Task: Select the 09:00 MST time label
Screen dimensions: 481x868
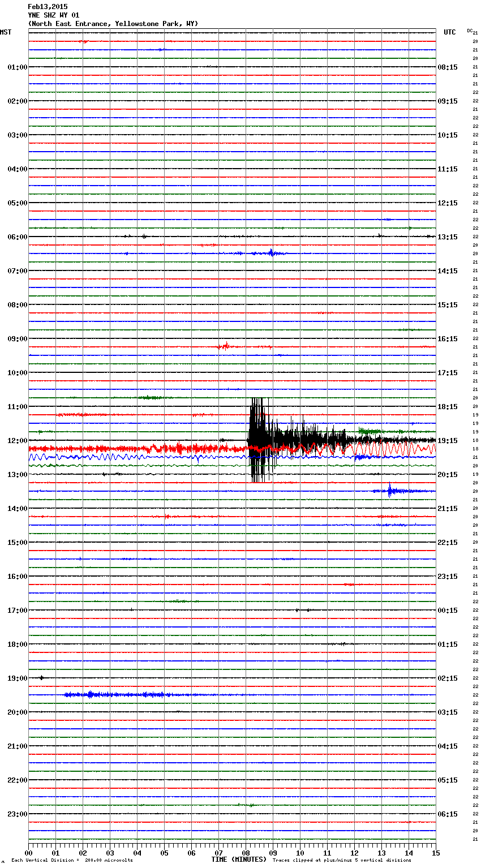Action: coord(17,339)
